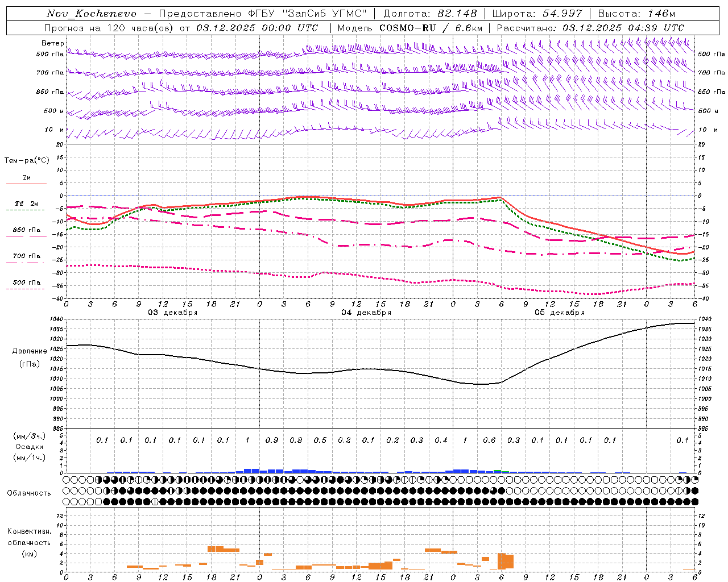
Task: Click the 0.8 precipitation value
Action: pyautogui.click(x=296, y=440)
